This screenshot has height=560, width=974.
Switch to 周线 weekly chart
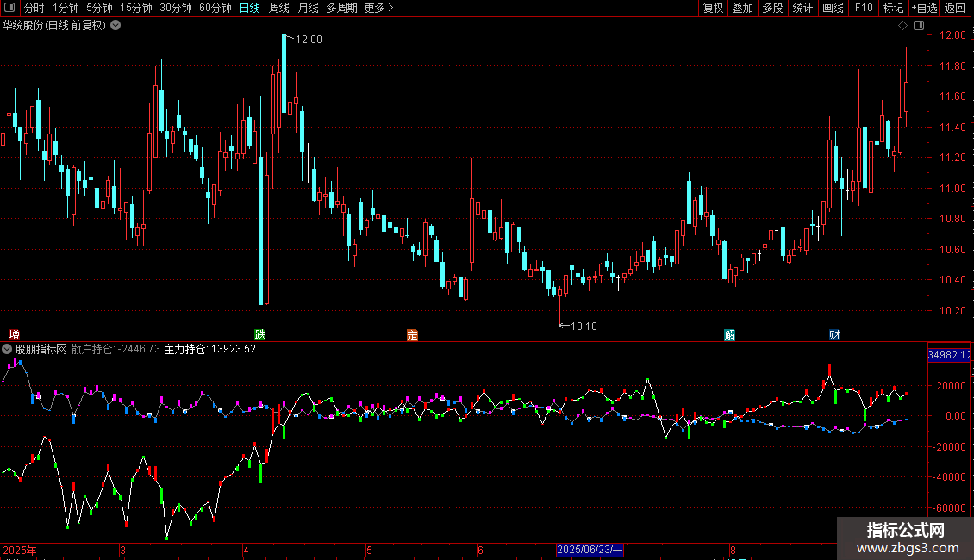point(279,8)
